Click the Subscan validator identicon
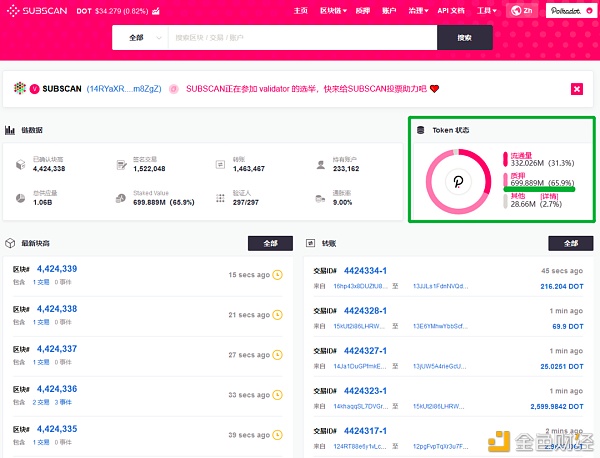Screen dimensions: 600x458 pos(20,88)
